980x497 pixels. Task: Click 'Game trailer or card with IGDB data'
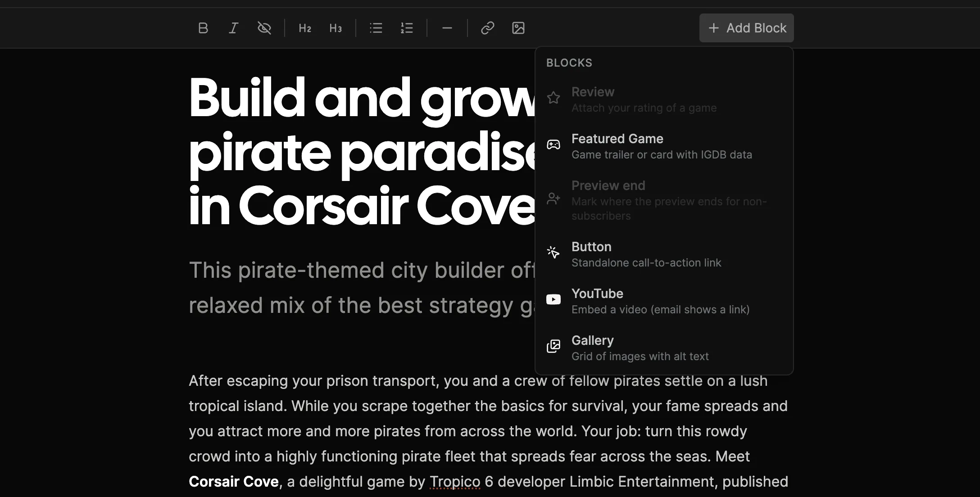(x=662, y=155)
